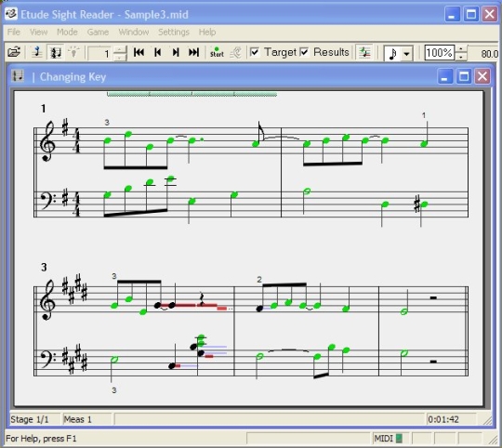This screenshot has height=448, width=502.
Task: Toggle the Target checkbox
Action: coord(254,52)
